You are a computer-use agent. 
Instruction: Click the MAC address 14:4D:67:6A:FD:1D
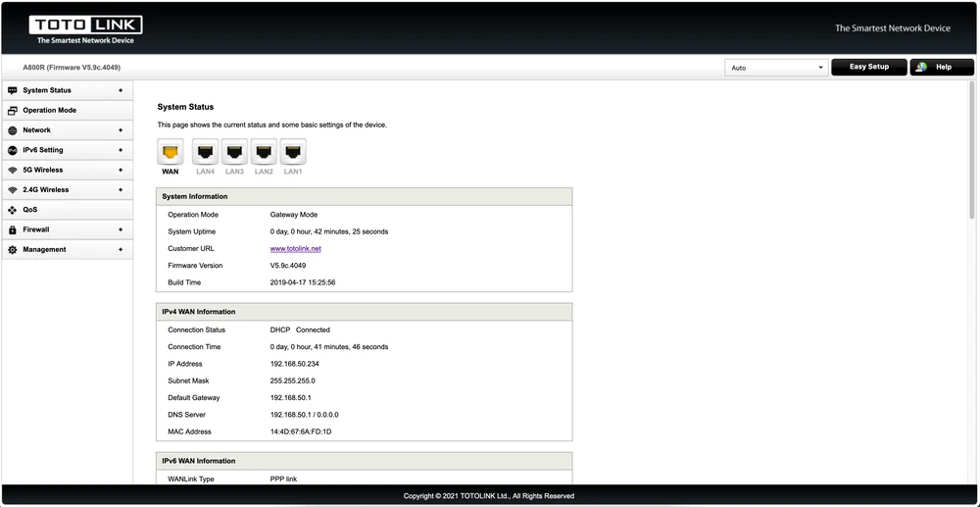click(301, 432)
